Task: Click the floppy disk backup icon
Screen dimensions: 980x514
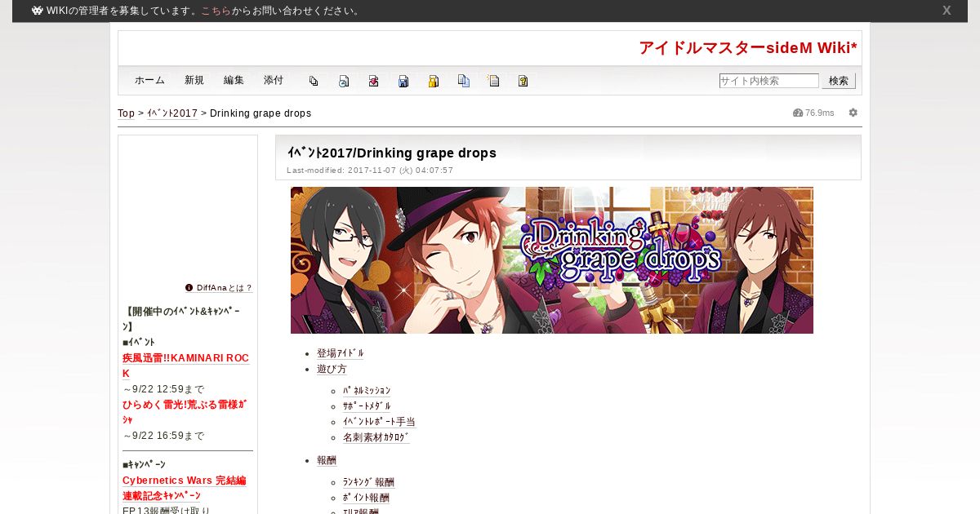Action: tap(403, 81)
